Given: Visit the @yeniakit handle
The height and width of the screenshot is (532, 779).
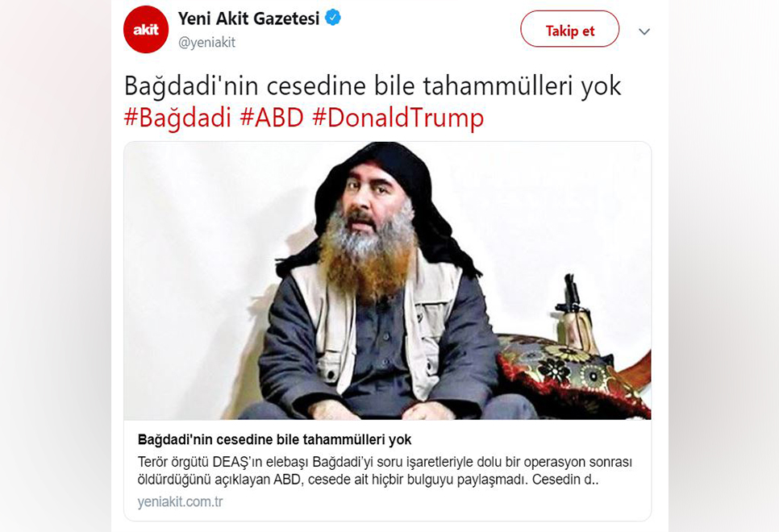Looking at the screenshot, I should coord(206,43).
